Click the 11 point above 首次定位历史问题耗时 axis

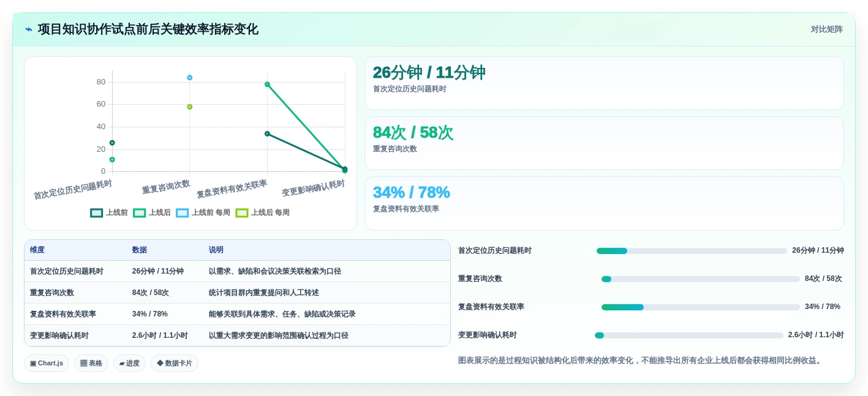pyautogui.click(x=112, y=160)
